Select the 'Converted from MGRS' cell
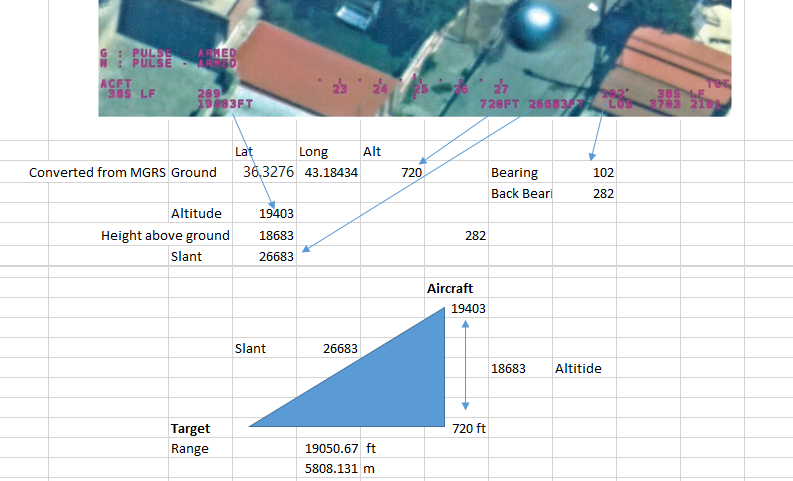 [97, 172]
